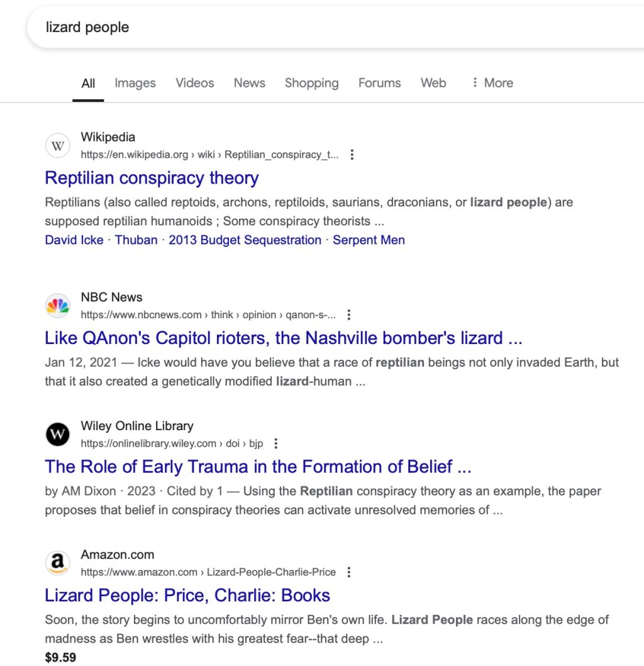Open the Lizard People book by Charlie Price
The height and width of the screenshot is (666, 644).
[187, 595]
